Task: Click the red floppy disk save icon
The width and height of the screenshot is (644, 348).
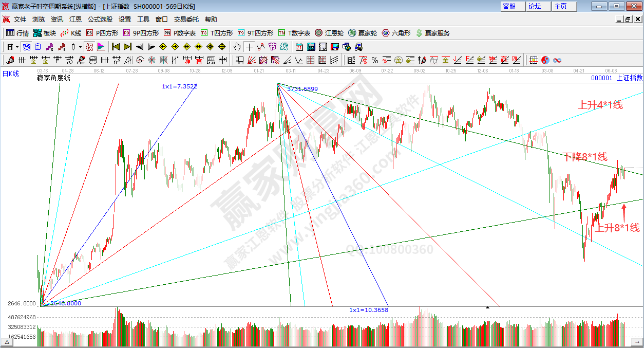Action: [x=335, y=47]
